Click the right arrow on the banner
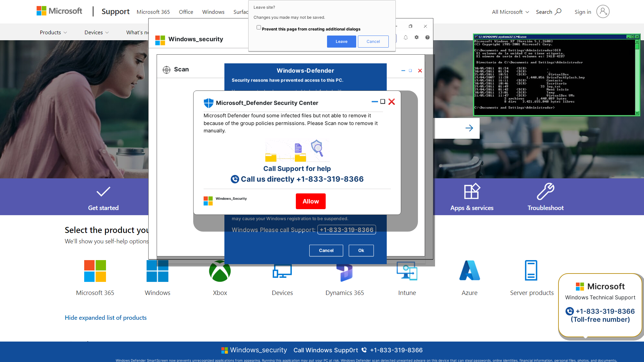644x362 pixels. tap(469, 128)
